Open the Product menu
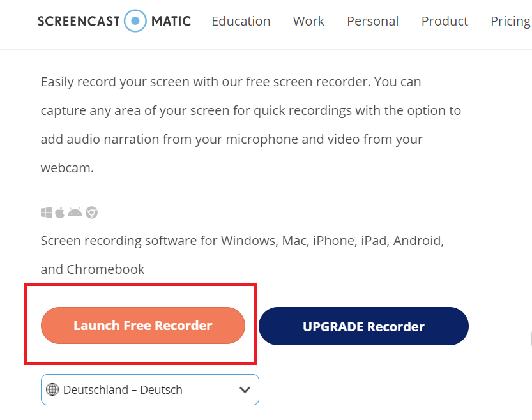 click(x=445, y=21)
